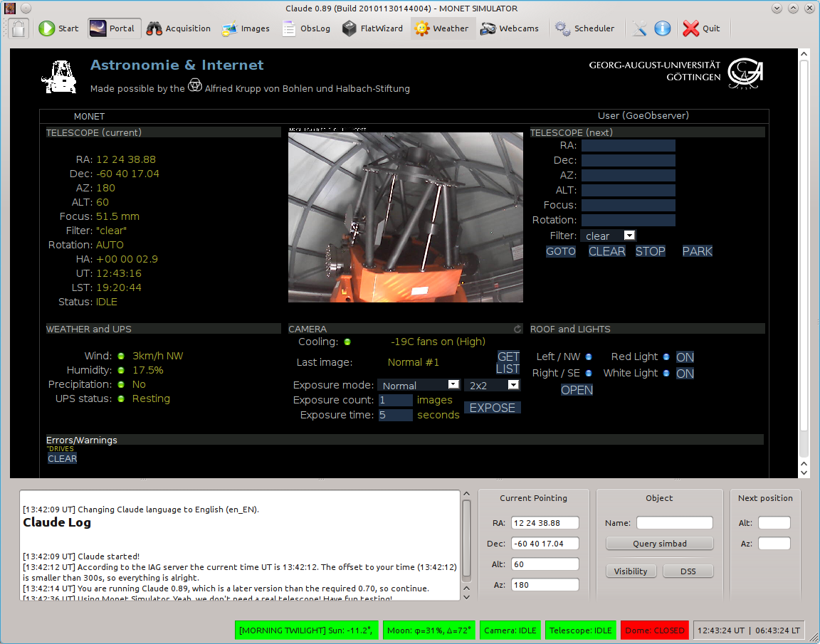Switch to the Portal tab

tap(114, 28)
